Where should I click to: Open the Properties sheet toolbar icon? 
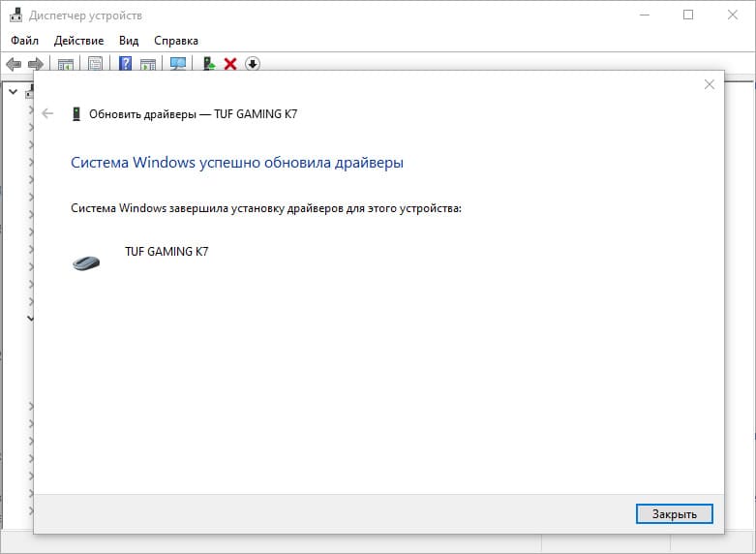point(95,63)
